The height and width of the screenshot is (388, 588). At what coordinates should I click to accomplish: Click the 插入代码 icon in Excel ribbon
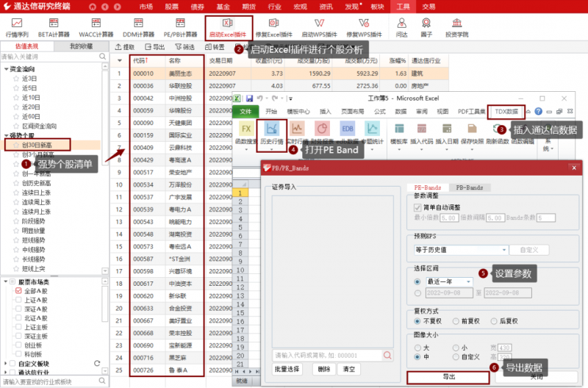point(421,129)
